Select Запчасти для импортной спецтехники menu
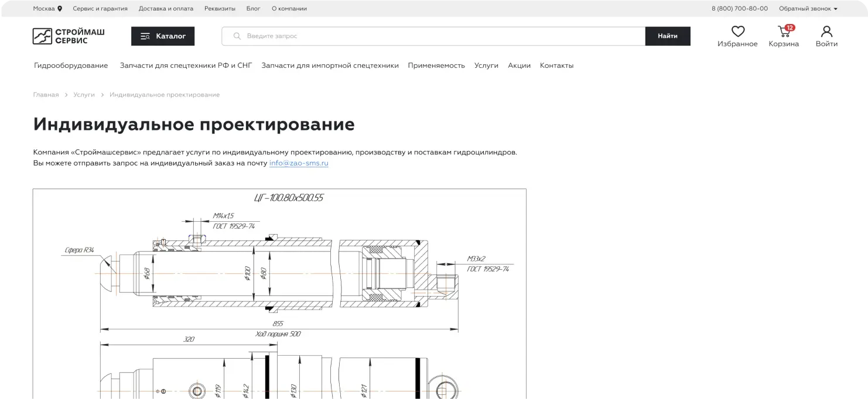Screen dimensions: 868x399 tap(330, 66)
